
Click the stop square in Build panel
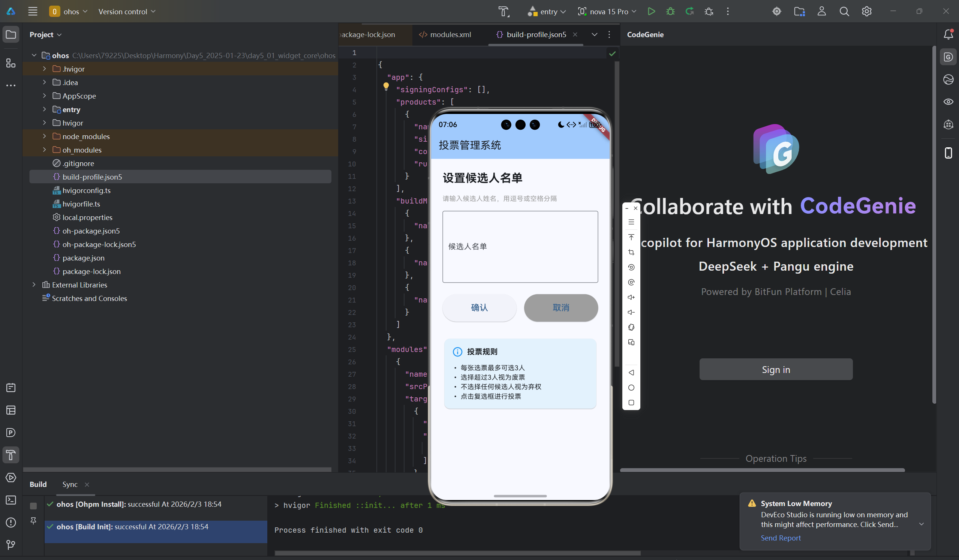point(33,506)
